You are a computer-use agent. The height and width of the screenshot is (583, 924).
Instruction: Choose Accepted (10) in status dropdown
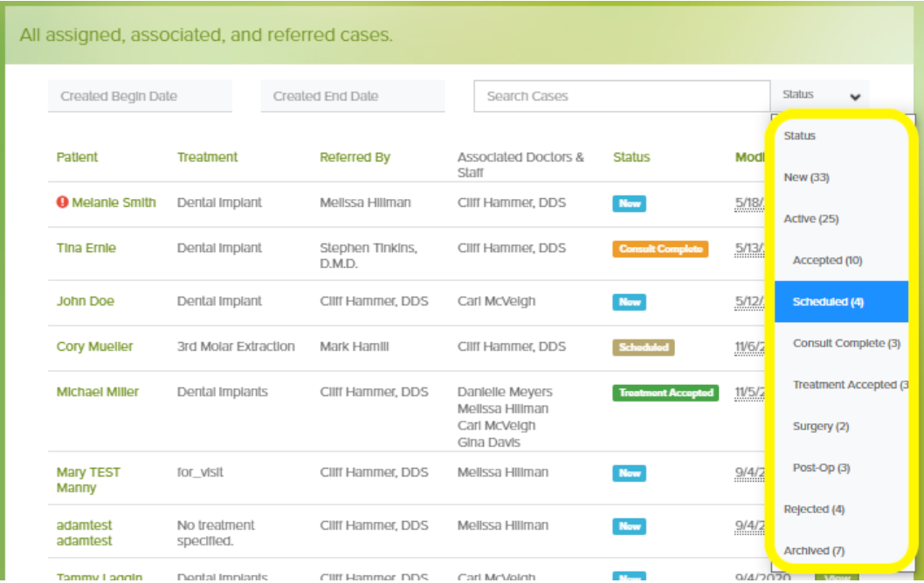pyautogui.click(x=827, y=260)
